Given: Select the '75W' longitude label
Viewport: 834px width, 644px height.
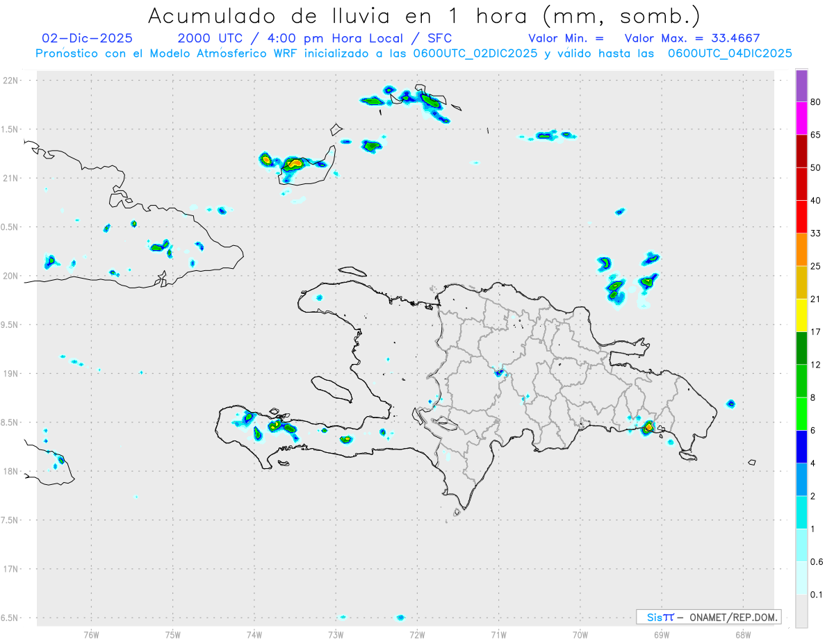Looking at the screenshot, I should coord(172,634).
